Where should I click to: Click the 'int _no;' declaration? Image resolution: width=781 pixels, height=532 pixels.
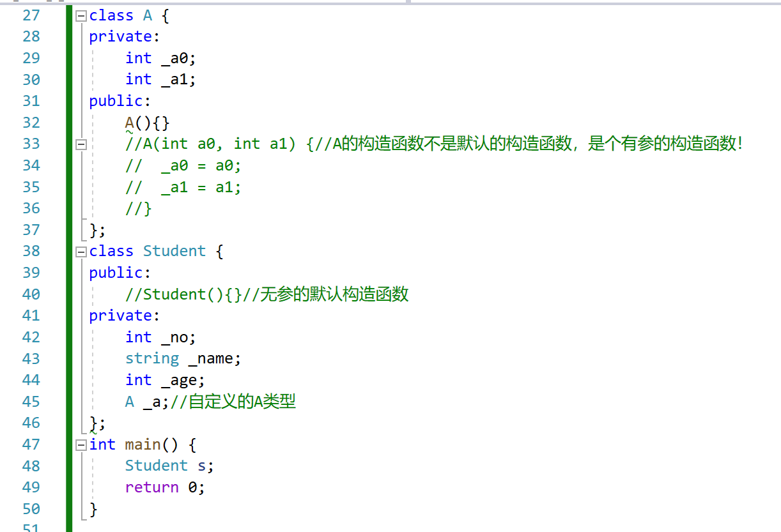tap(160, 337)
